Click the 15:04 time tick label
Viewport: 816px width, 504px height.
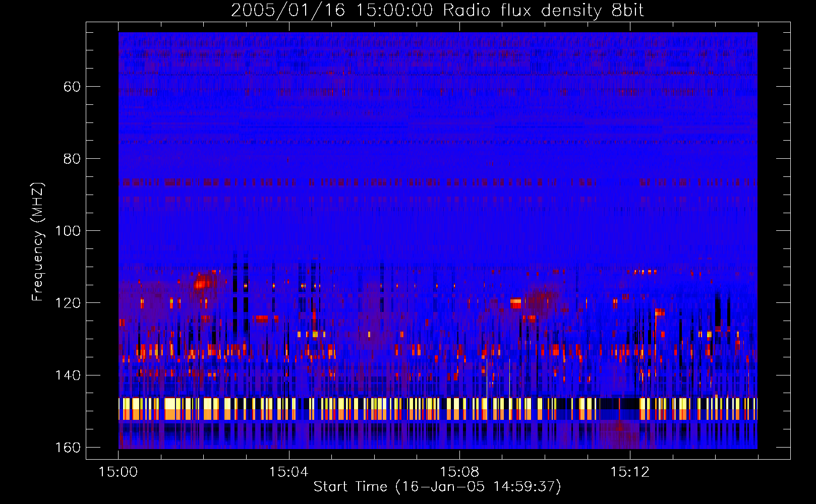(x=288, y=472)
